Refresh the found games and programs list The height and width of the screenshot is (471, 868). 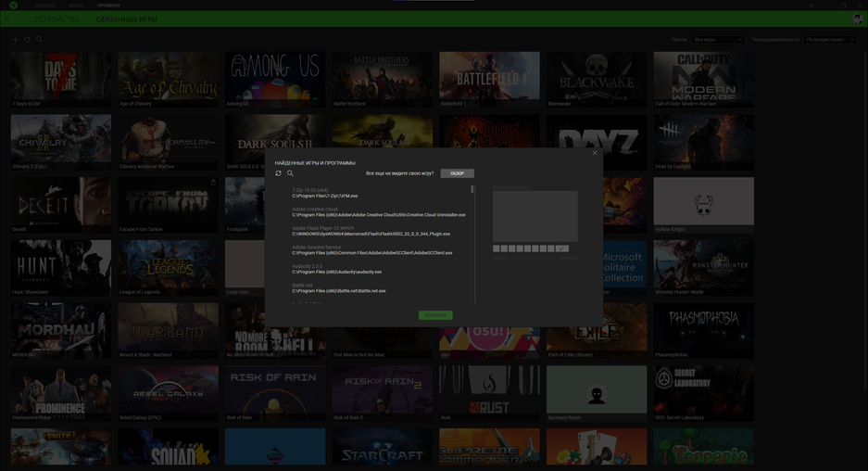pos(279,173)
